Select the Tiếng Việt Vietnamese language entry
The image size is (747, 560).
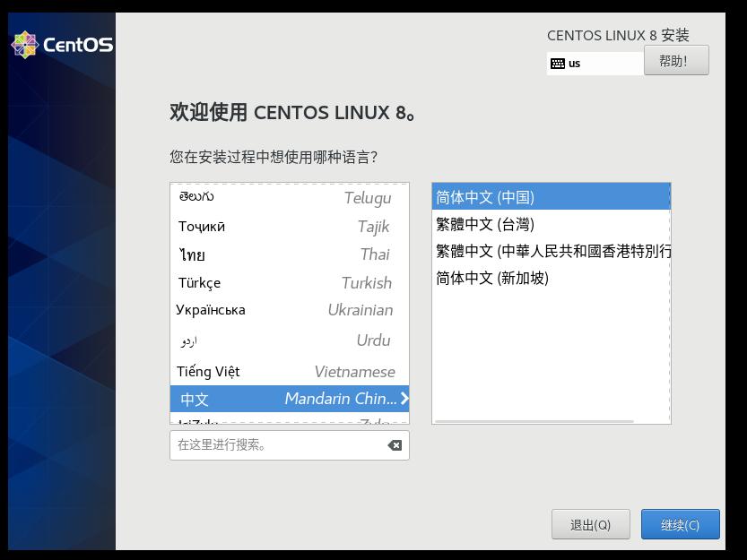pos(289,371)
